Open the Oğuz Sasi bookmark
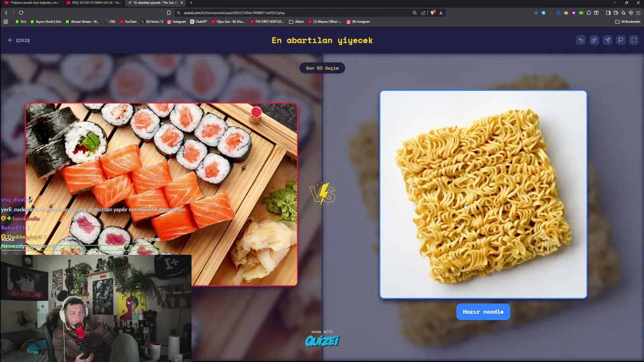This screenshot has height=362, width=644. coord(228,22)
